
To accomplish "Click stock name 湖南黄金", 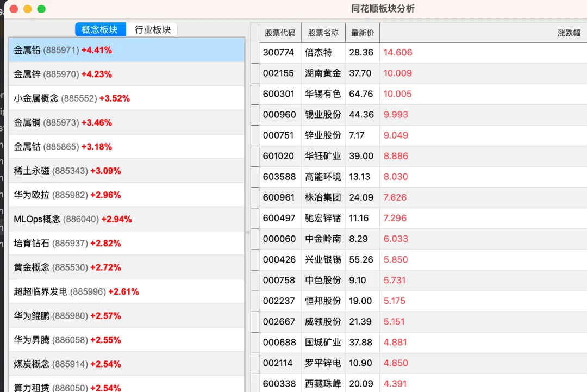I will coord(323,73).
